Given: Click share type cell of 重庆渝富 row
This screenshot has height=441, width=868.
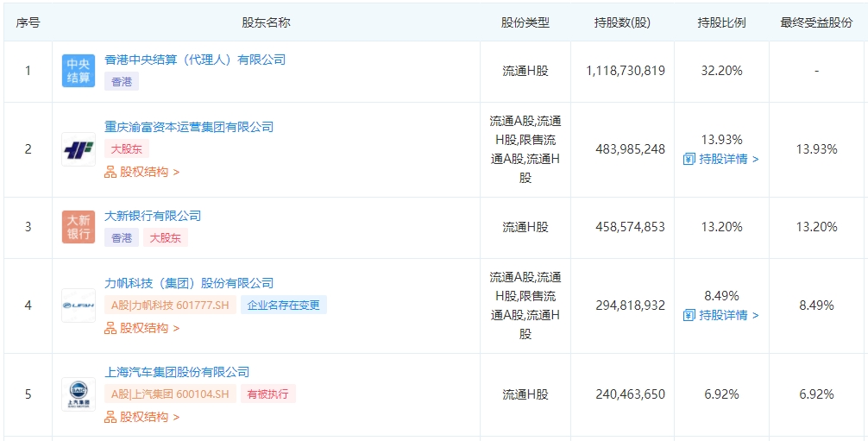Looking at the screenshot, I should pyautogui.click(x=525, y=149).
